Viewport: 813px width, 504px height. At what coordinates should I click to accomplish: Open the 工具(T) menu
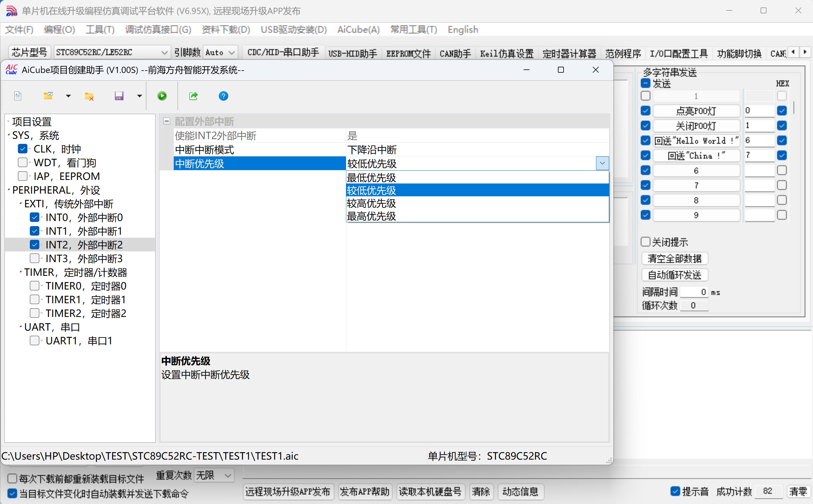pyautogui.click(x=100, y=30)
